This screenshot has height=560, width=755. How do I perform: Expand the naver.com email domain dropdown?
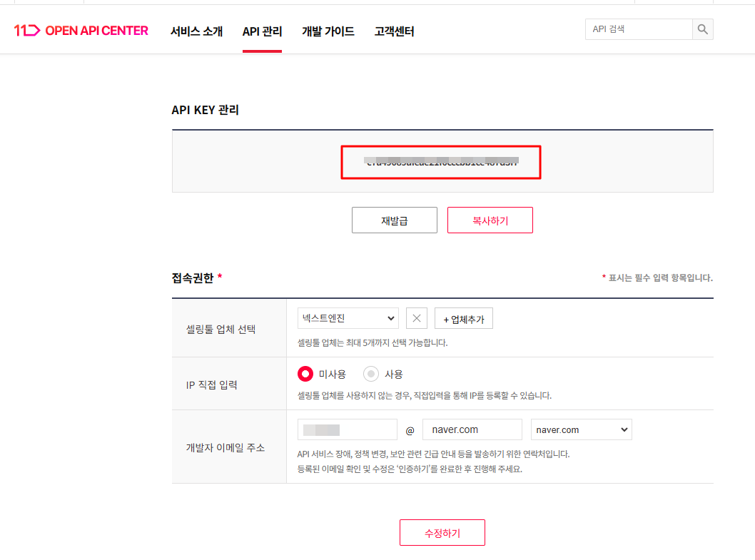(x=581, y=429)
